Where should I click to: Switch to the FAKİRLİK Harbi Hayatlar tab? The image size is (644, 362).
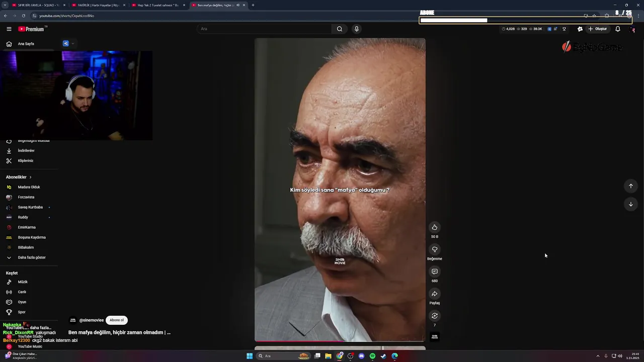98,5
